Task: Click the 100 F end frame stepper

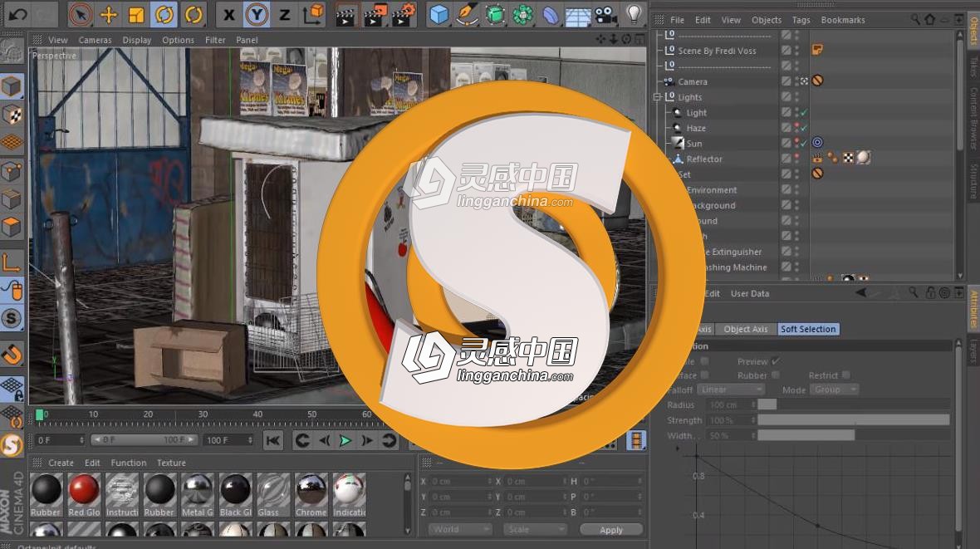Action: pyautogui.click(x=250, y=440)
